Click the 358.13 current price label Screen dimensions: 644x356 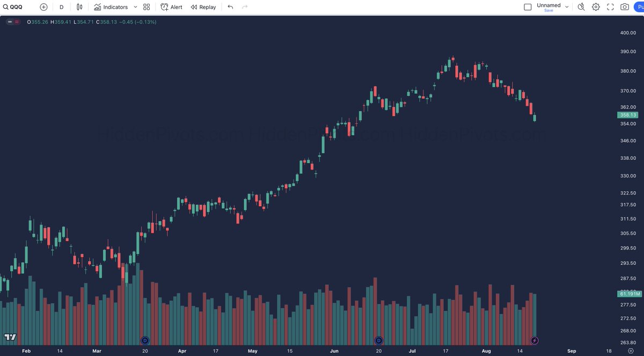(627, 115)
